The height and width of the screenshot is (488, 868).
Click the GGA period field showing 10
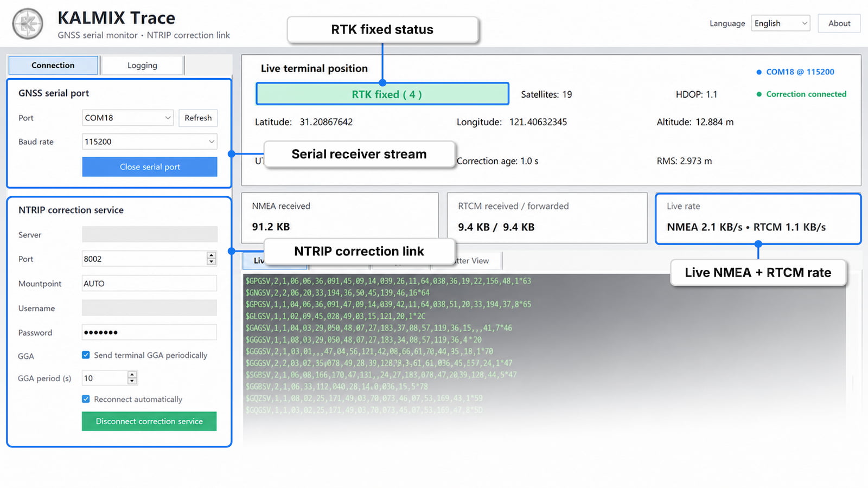(105, 378)
